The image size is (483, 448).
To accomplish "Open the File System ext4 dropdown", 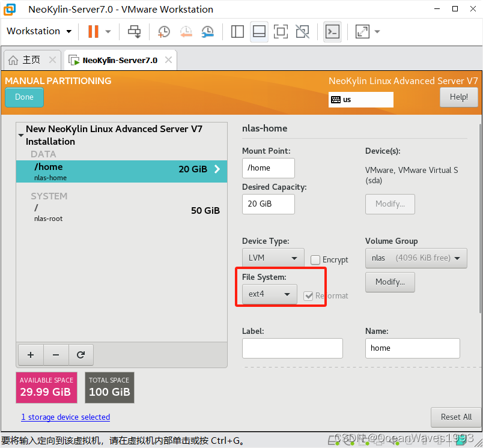I will (270, 294).
